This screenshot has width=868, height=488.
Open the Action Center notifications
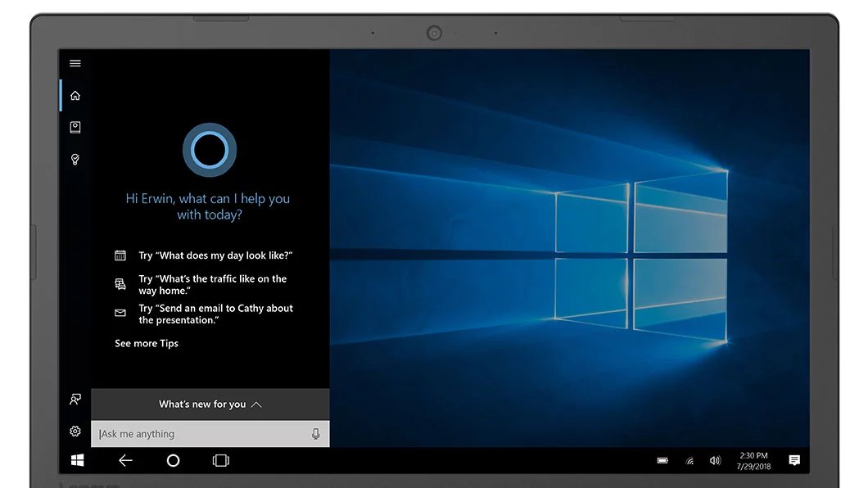[794, 461]
